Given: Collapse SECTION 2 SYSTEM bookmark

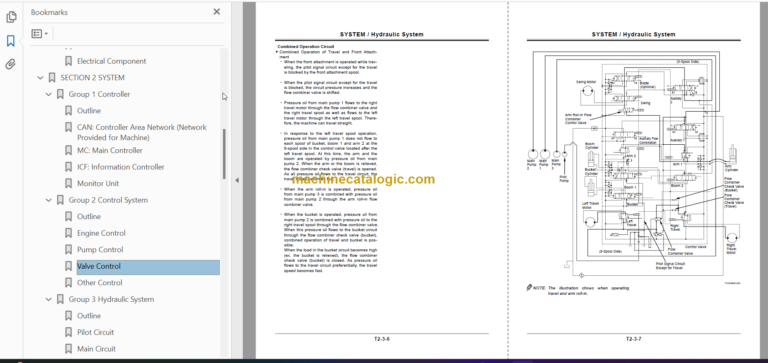Looking at the screenshot, I should 40,77.
